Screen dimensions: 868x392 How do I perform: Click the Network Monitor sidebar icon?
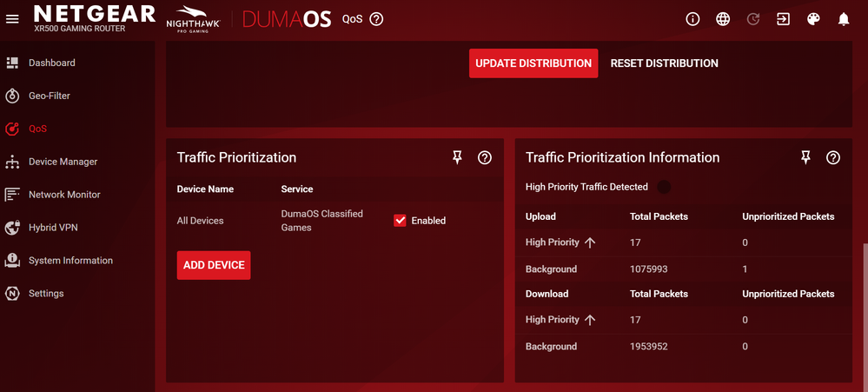coord(12,195)
